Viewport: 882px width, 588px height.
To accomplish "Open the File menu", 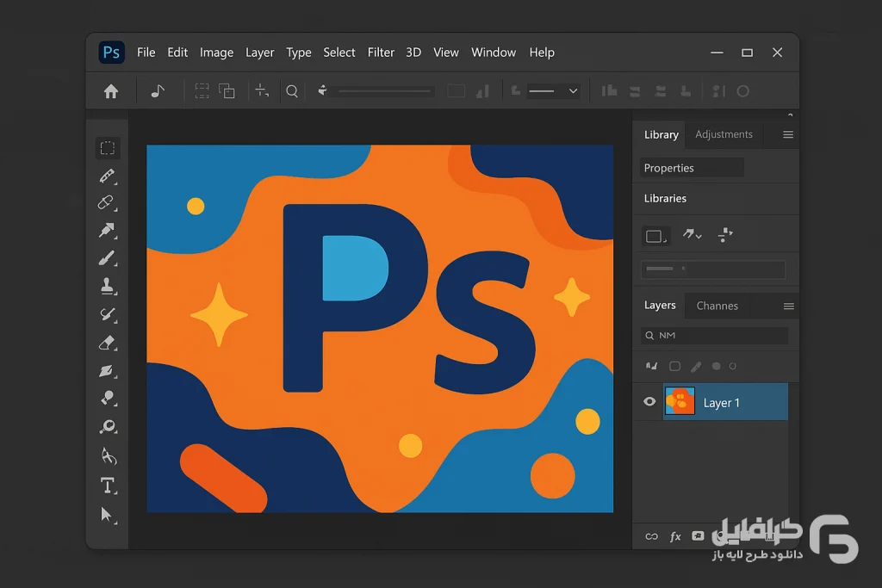I will (146, 53).
